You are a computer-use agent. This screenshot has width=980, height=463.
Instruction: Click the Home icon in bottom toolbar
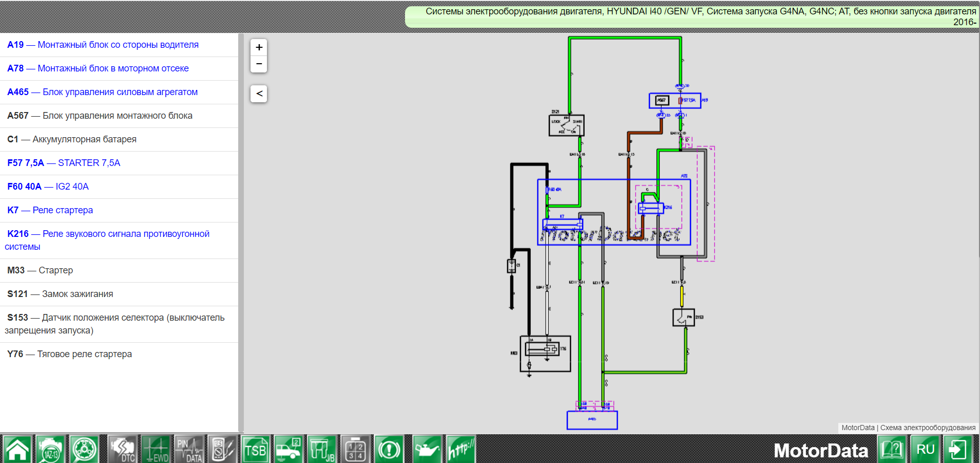[x=17, y=449]
